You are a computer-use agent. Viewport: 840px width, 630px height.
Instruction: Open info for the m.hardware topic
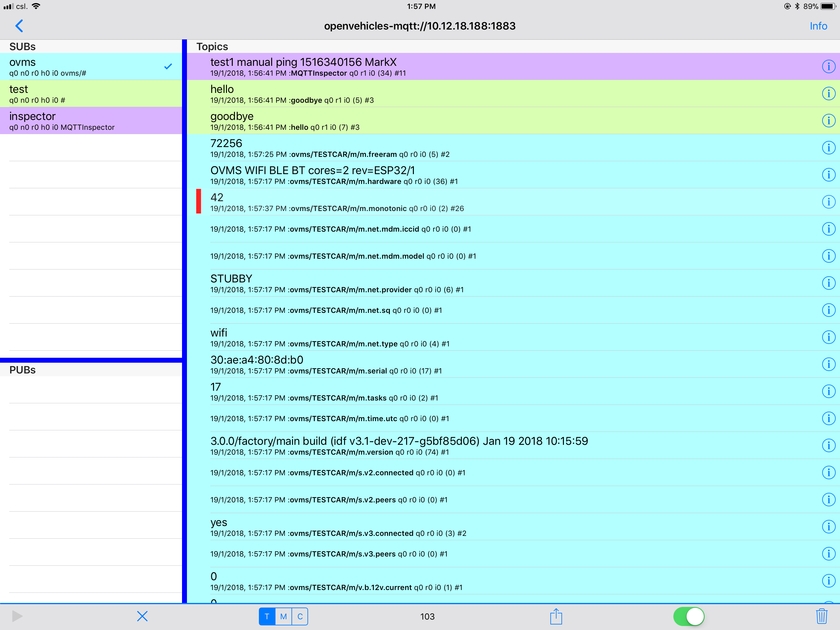[828, 175]
